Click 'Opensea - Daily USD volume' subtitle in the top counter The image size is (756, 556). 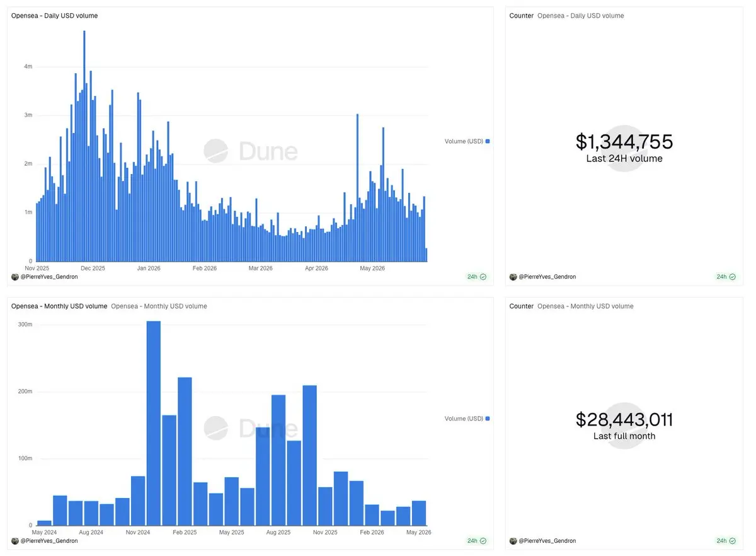tap(581, 16)
